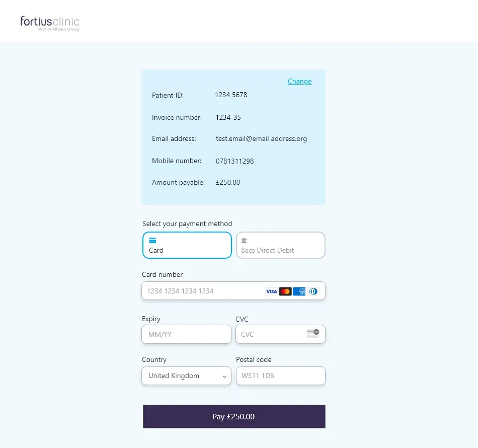
Task: Open the Country dropdown
Action: [x=186, y=376]
